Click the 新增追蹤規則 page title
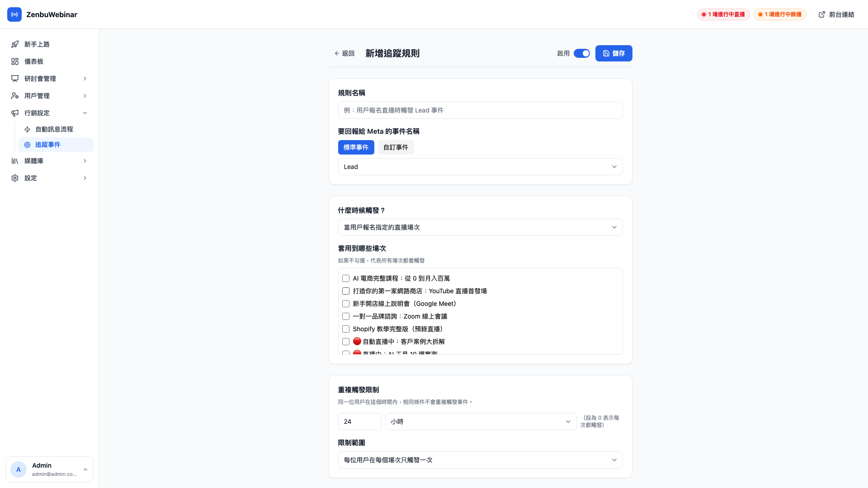868x488 pixels. [x=392, y=53]
